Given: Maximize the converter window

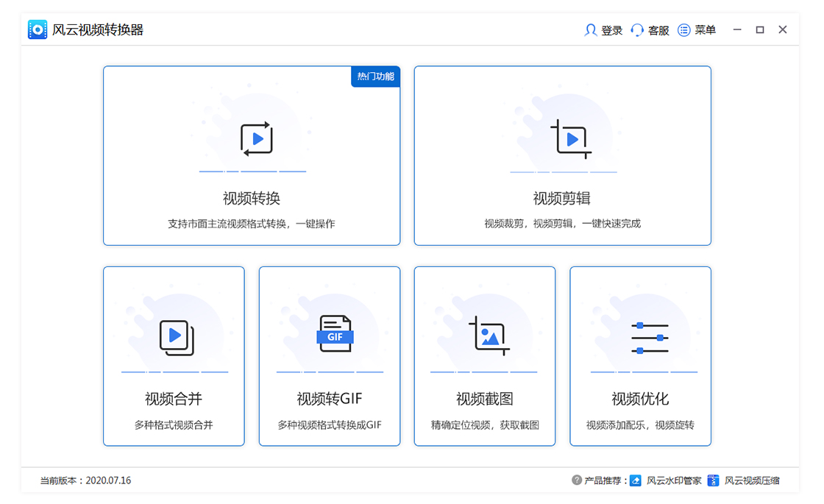Looking at the screenshot, I should coord(760,30).
